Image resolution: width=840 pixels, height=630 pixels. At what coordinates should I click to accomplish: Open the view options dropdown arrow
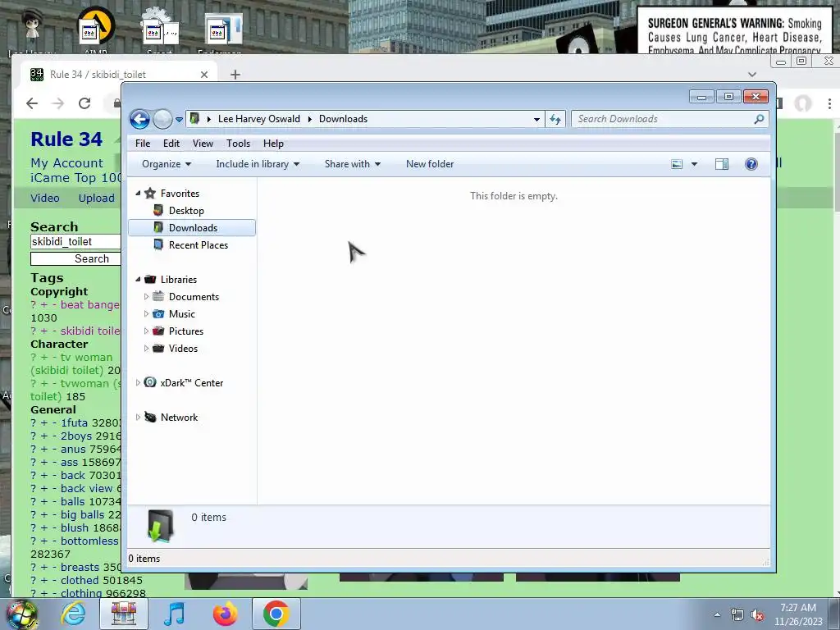694,164
